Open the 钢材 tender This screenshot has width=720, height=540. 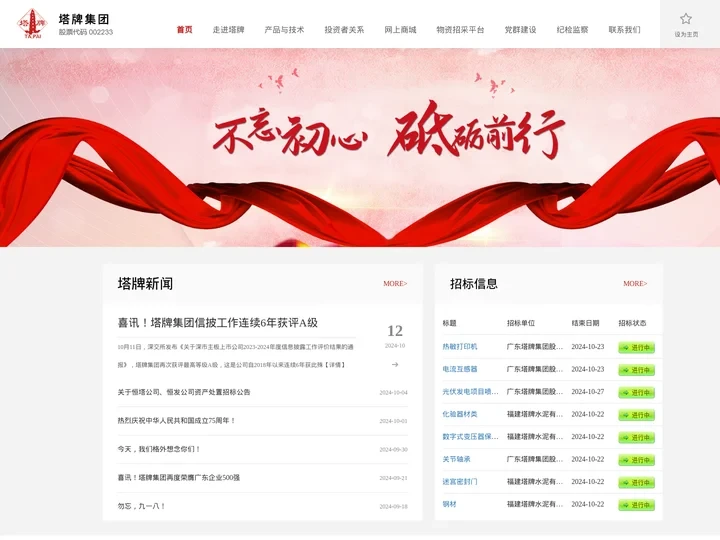click(x=450, y=504)
